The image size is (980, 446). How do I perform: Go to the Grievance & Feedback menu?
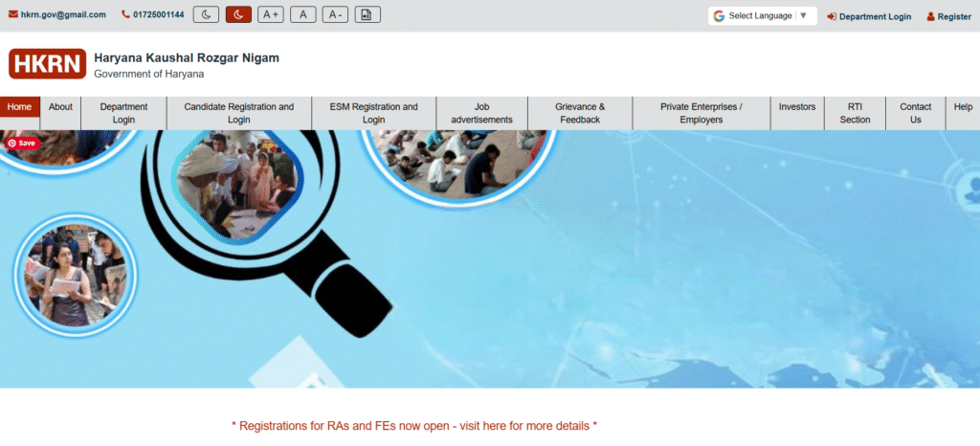tap(580, 113)
